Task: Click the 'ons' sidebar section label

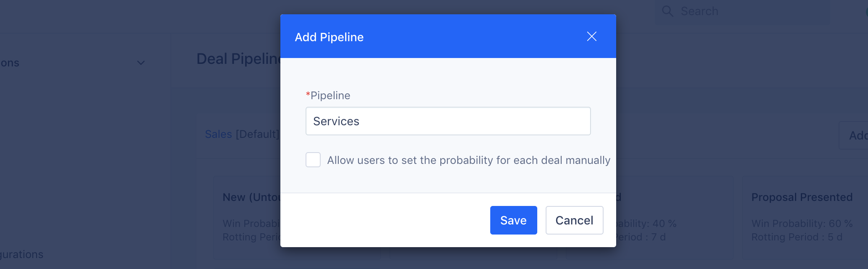Action: [x=10, y=63]
